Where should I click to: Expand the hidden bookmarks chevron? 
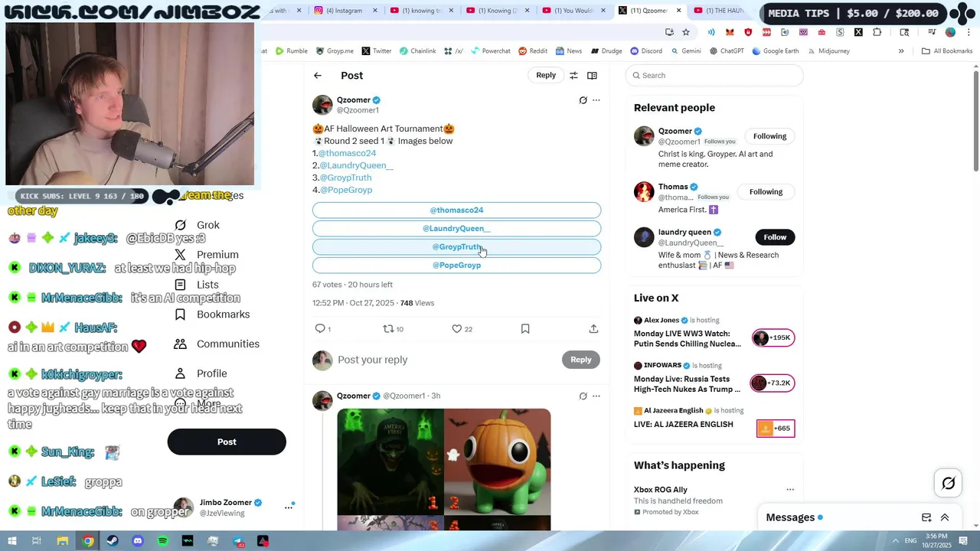(x=901, y=51)
